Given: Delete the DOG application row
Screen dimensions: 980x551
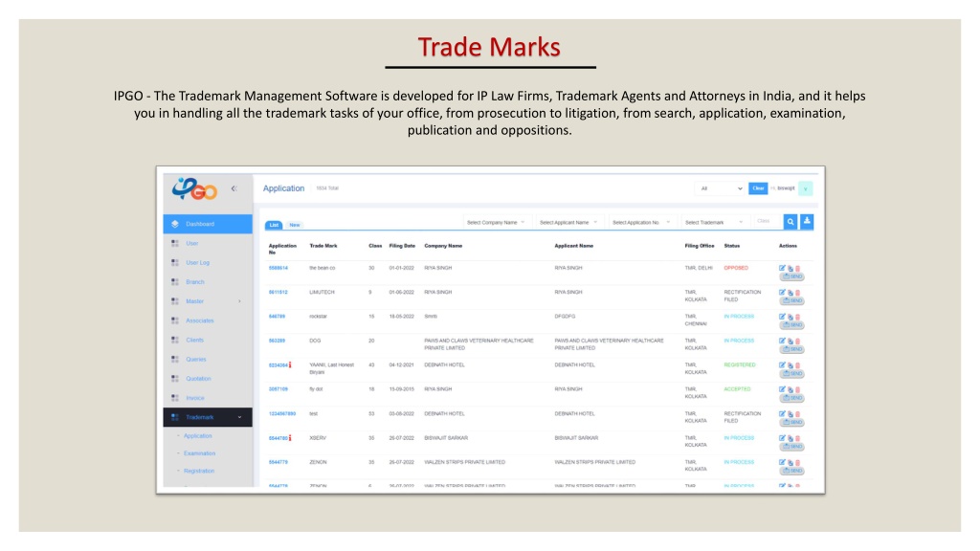Looking at the screenshot, I should 797,342.
